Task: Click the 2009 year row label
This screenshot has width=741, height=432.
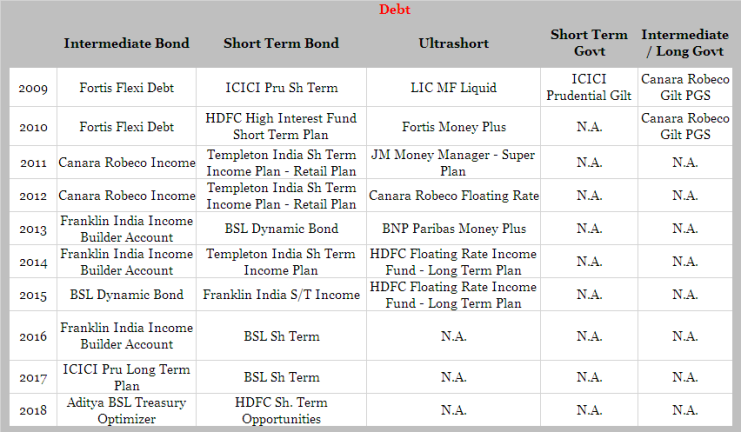Action: (x=33, y=88)
